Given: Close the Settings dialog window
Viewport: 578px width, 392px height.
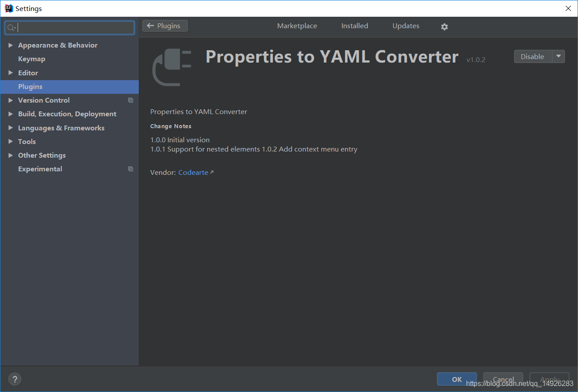Looking at the screenshot, I should (x=568, y=8).
